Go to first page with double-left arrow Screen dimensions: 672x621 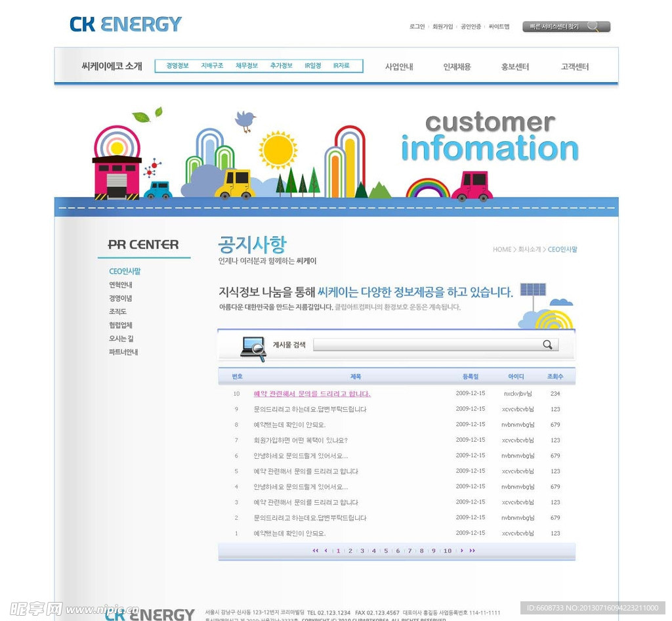[316, 551]
